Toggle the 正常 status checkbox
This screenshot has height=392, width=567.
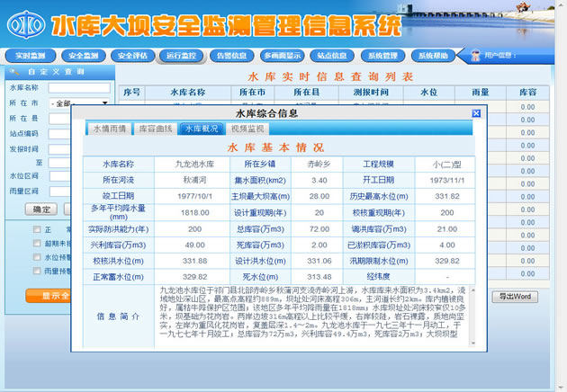pos(36,230)
